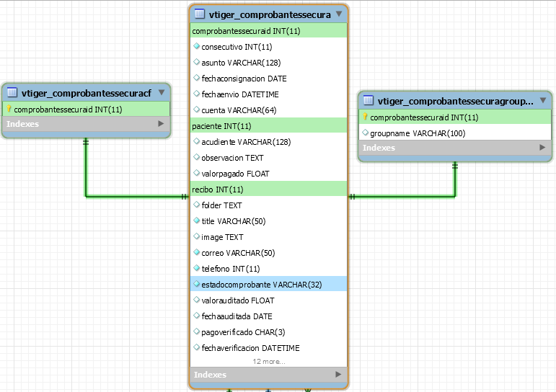
Task: Click the diamond icon beside consecutivo INT(11)
Action: [x=196, y=46]
